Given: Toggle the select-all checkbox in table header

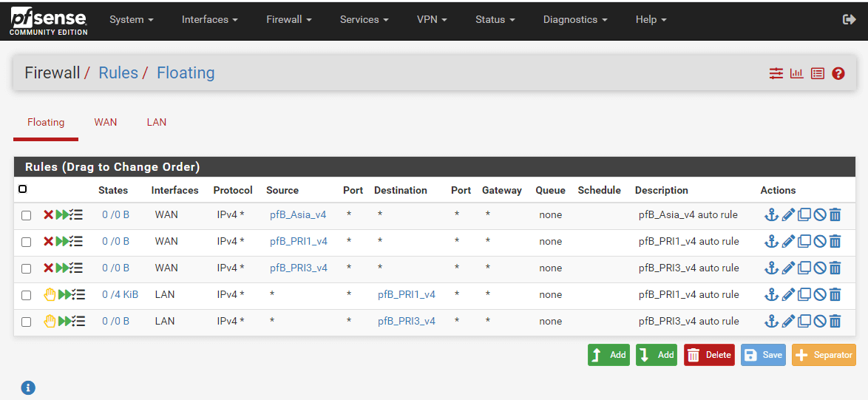Looking at the screenshot, I should click(x=23, y=189).
